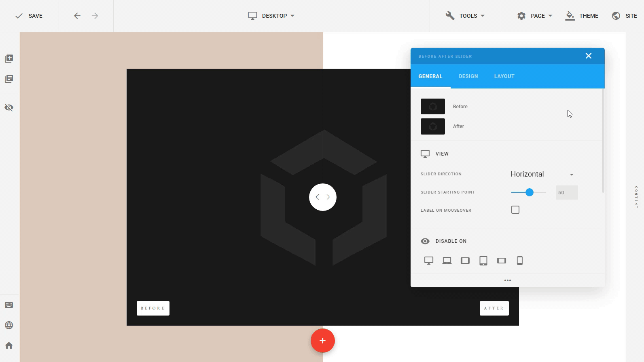The height and width of the screenshot is (362, 644).
Task: Expand panel with three-dots handle
Action: (508, 280)
